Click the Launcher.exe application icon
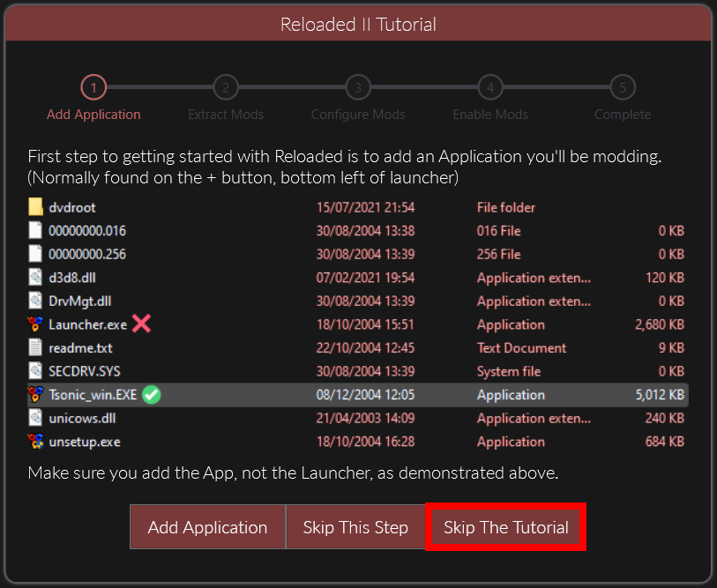This screenshot has height=588, width=717. pyautogui.click(x=35, y=324)
